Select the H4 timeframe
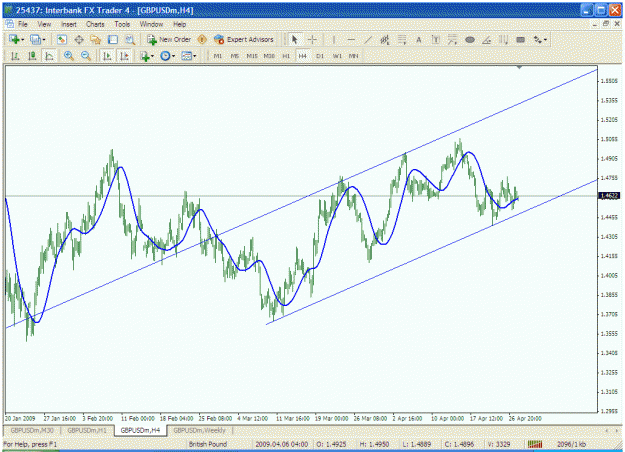This screenshot has height=452, width=625. click(303, 56)
